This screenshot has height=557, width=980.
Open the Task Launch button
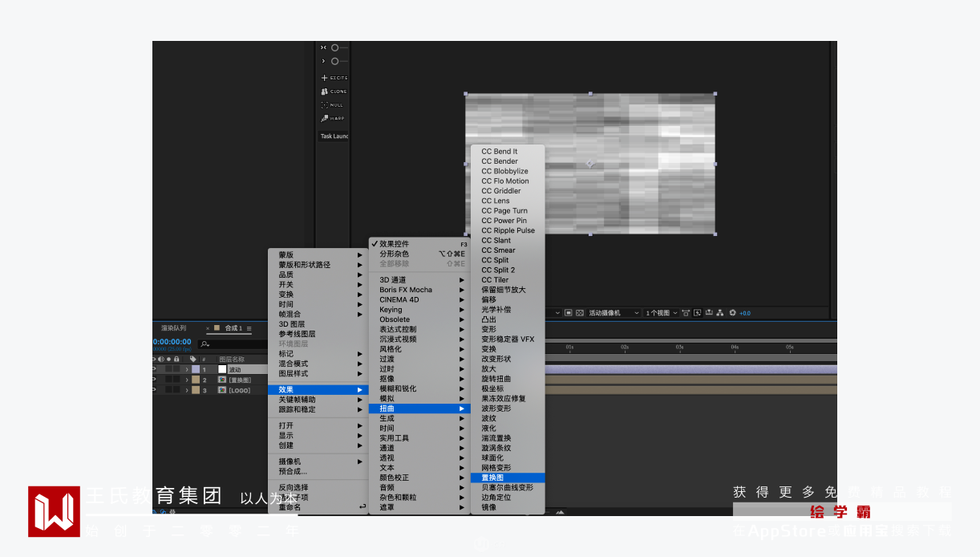(x=334, y=136)
